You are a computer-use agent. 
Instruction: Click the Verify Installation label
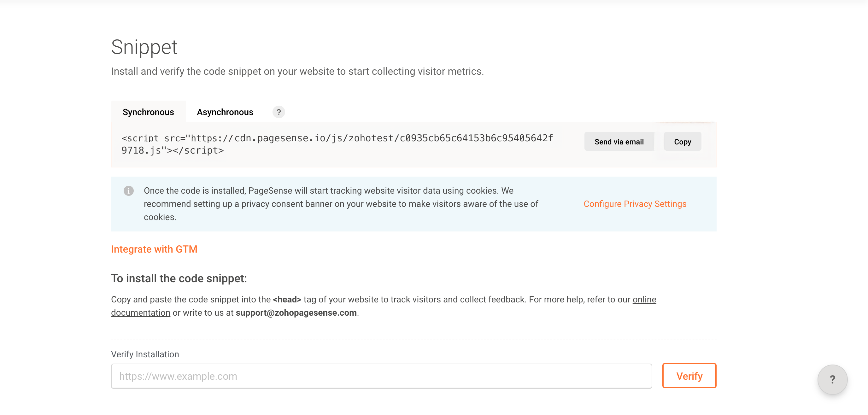pyautogui.click(x=145, y=354)
